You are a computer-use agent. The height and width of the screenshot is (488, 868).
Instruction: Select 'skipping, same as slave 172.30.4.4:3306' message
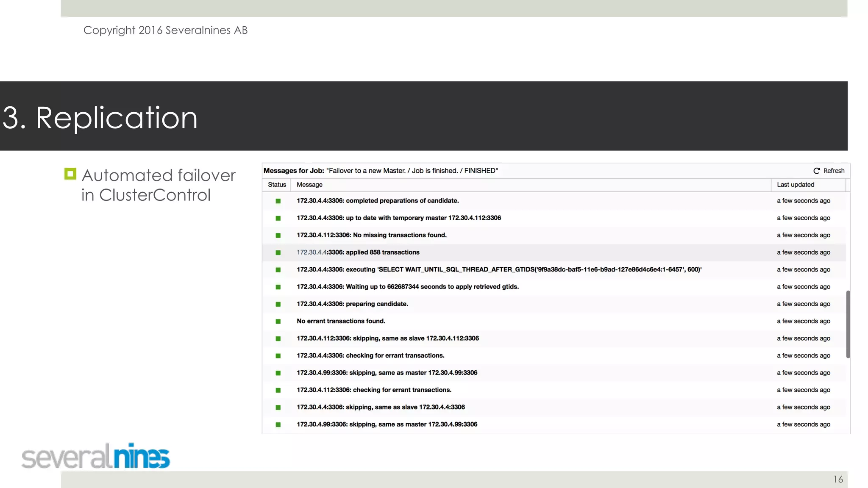(x=381, y=407)
